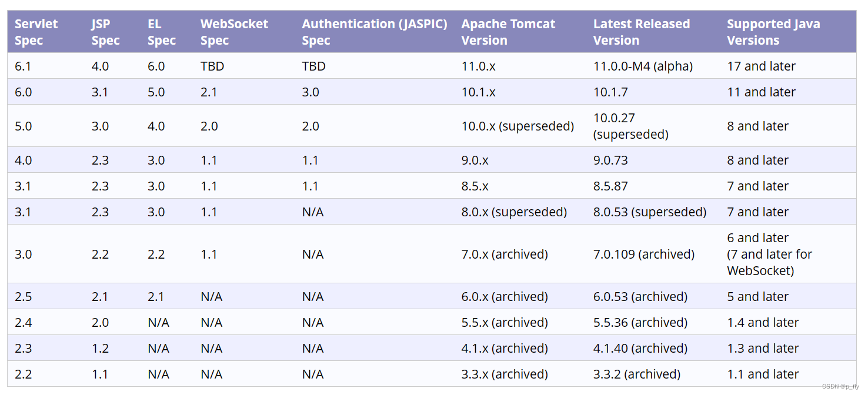
Task: Click the 8.5.87 version cell
Action: pyautogui.click(x=610, y=186)
